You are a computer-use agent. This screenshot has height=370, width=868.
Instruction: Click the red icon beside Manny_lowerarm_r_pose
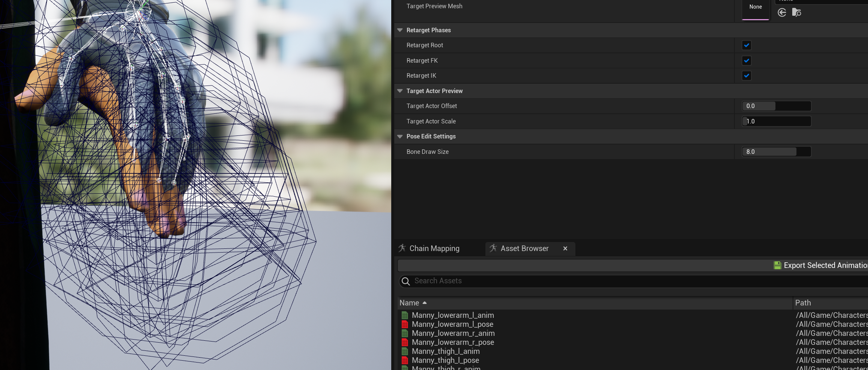405,342
